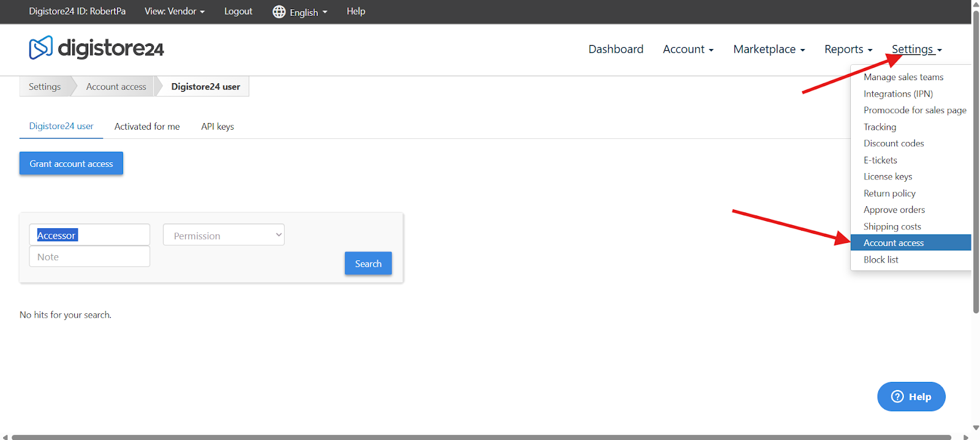980x440 pixels.
Task: Open the Permission dropdown
Action: [224, 235]
